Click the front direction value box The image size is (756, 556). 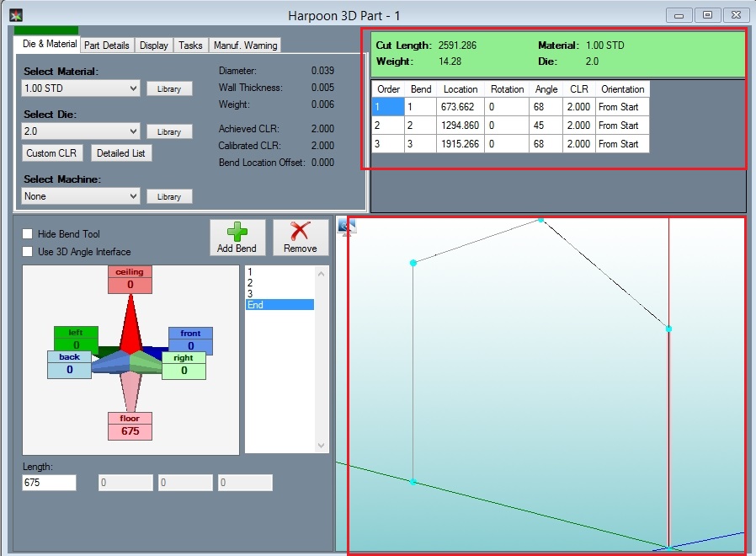[x=190, y=345]
